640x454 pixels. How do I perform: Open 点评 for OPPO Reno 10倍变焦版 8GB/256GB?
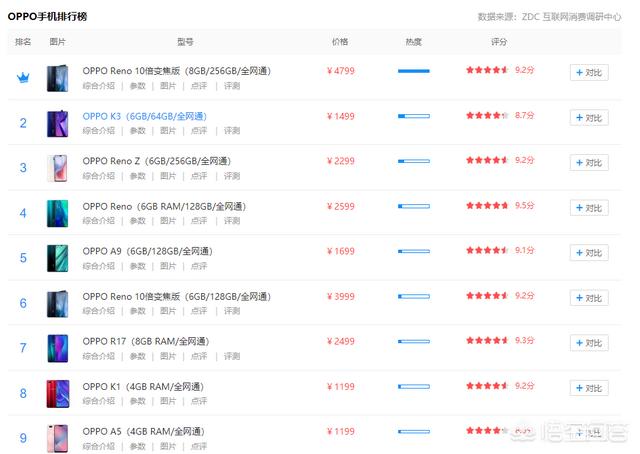(199, 86)
